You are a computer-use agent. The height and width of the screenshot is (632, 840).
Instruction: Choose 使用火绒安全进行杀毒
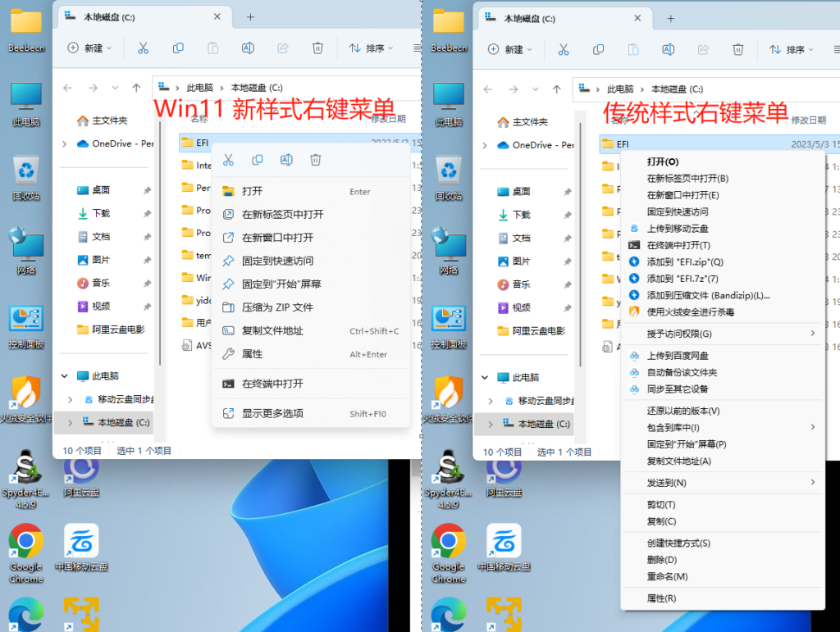click(722, 311)
